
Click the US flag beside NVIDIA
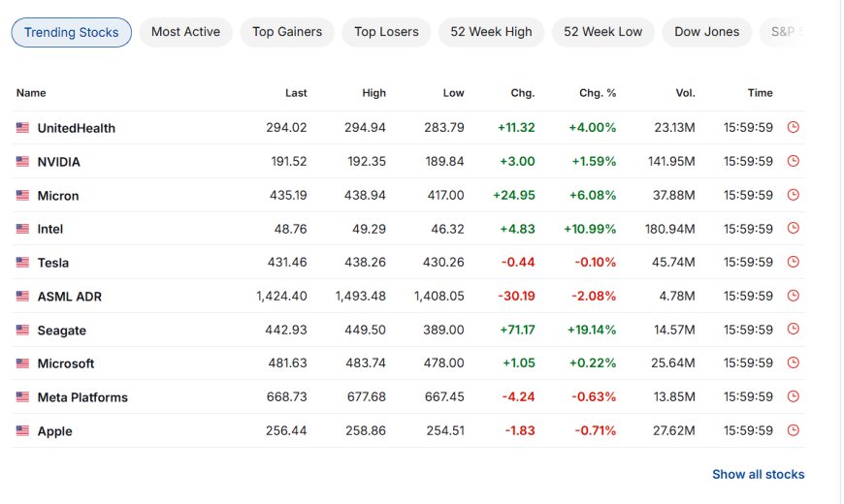click(x=22, y=161)
